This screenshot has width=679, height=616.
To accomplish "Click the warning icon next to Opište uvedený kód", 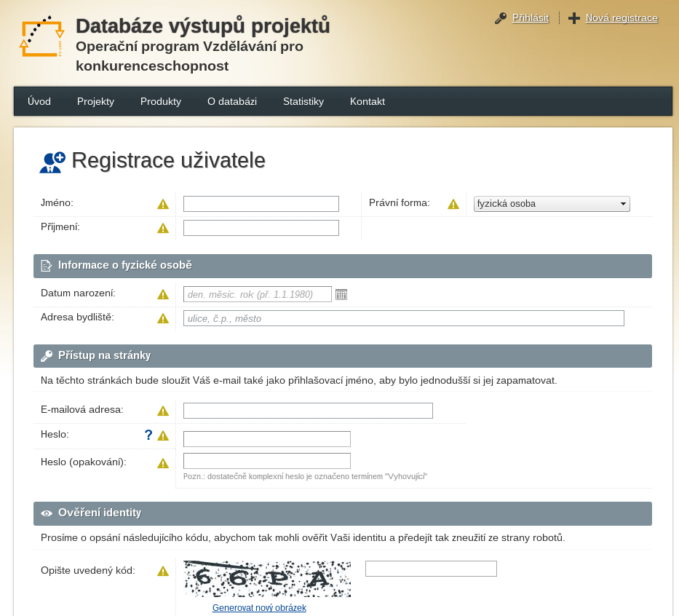I will point(164,571).
